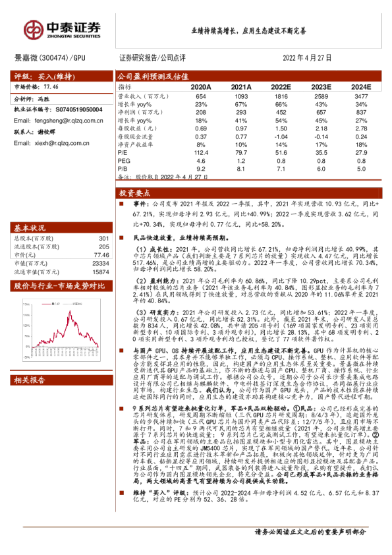Click the 公司盈利预测及估值 section header
Viewport: 392px width, 555px height.
pyautogui.click(x=248, y=76)
